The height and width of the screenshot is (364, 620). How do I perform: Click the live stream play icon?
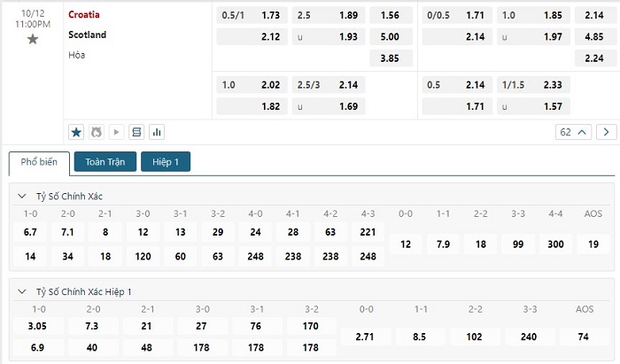pyautogui.click(x=117, y=132)
